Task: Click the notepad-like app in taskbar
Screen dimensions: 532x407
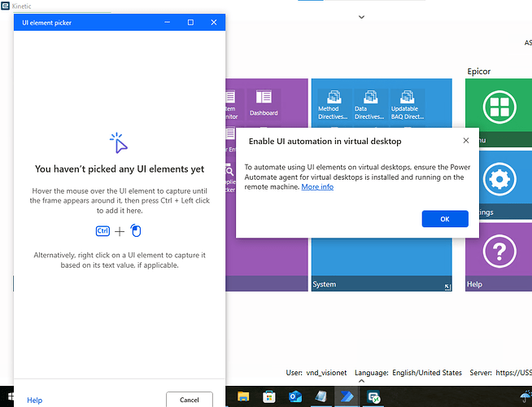Action: 321,396
